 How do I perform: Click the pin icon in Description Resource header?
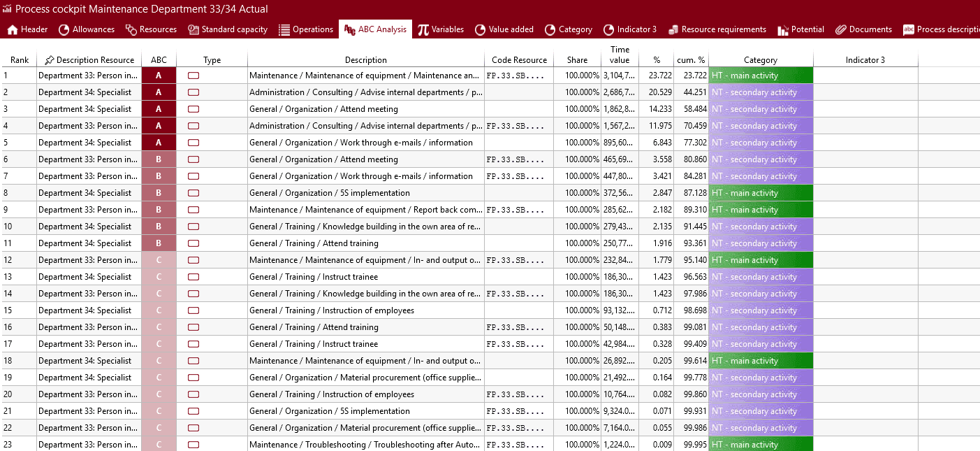tap(49, 60)
